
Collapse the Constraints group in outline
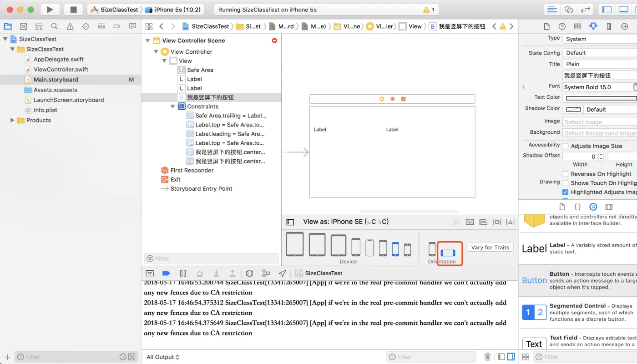point(173,106)
